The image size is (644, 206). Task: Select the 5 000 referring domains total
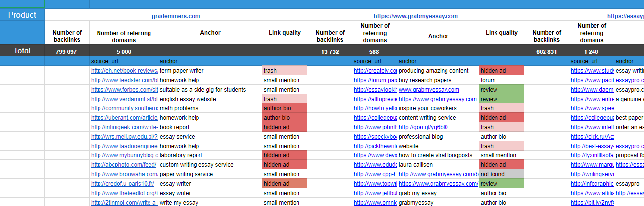click(124, 51)
